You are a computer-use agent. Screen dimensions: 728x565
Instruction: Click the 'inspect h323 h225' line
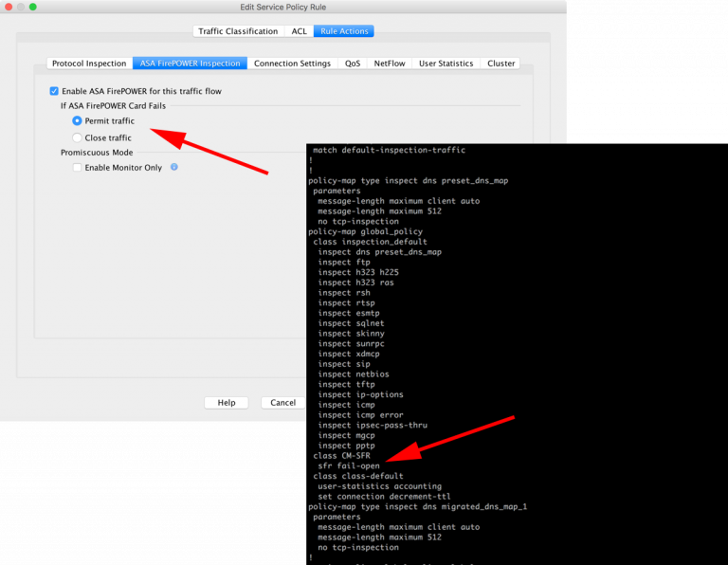coord(358,272)
